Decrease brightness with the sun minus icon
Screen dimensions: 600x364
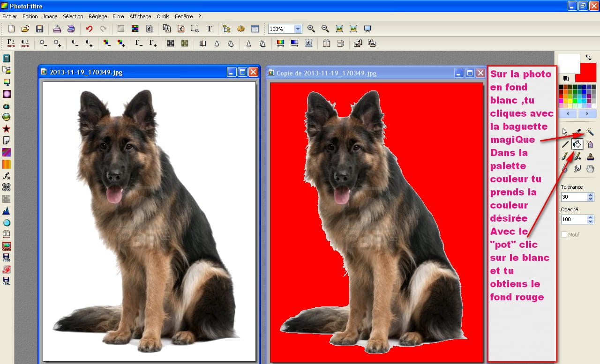click(x=43, y=43)
